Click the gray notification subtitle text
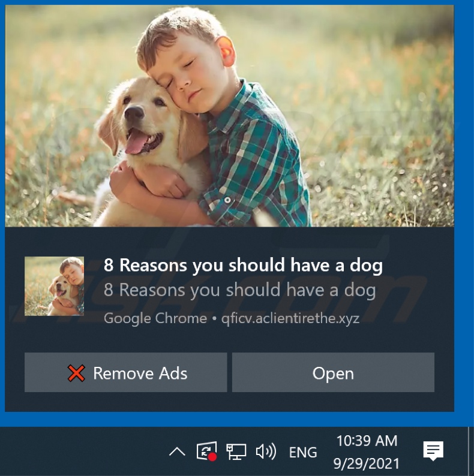 coord(240,290)
